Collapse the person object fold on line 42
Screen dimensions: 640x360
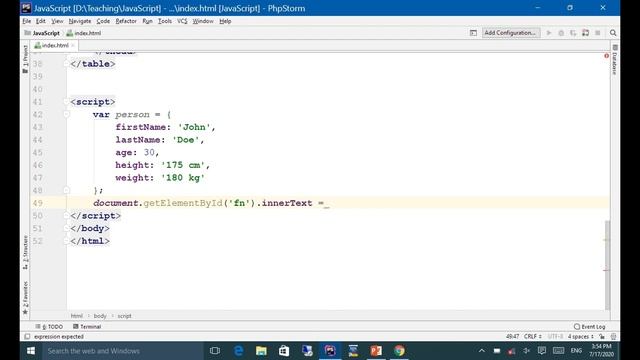tap(66, 114)
